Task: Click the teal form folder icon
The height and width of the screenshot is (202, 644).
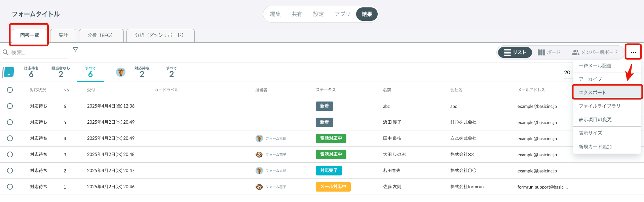Action: click(x=8, y=72)
